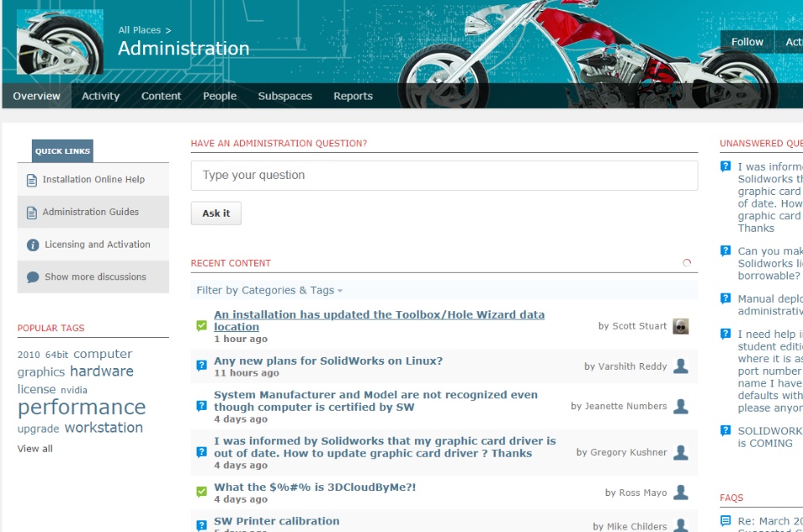This screenshot has width=803, height=532.
Task: Click Mike Childers' avatar icon
Action: point(681,524)
